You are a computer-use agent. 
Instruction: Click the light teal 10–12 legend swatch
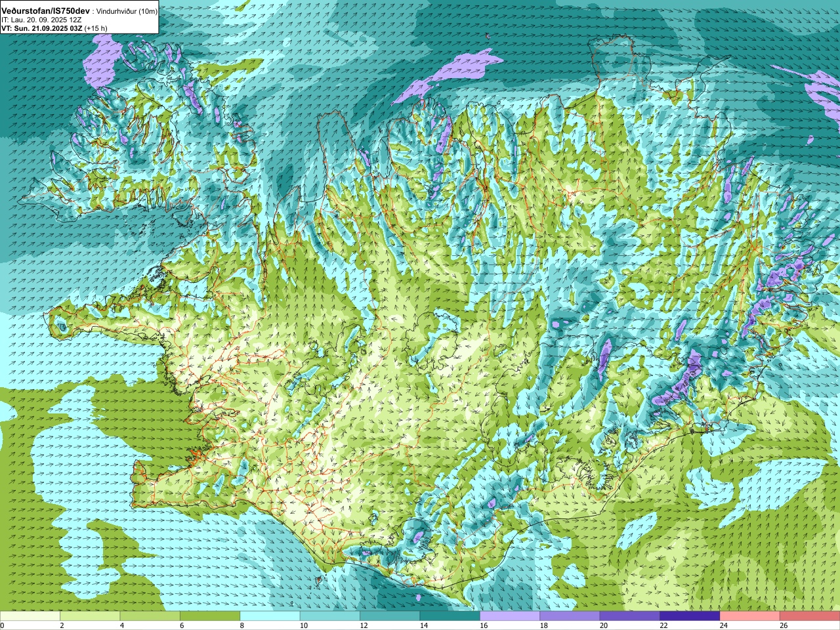click(330, 616)
